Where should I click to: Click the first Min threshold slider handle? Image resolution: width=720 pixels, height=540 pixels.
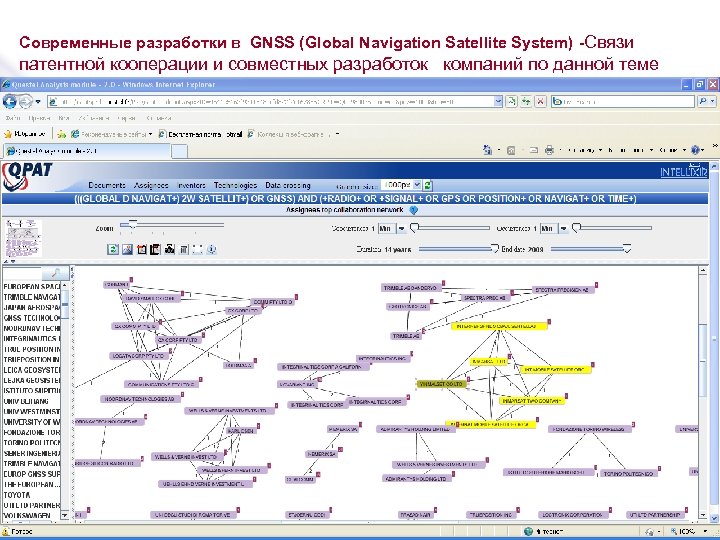click(x=414, y=227)
